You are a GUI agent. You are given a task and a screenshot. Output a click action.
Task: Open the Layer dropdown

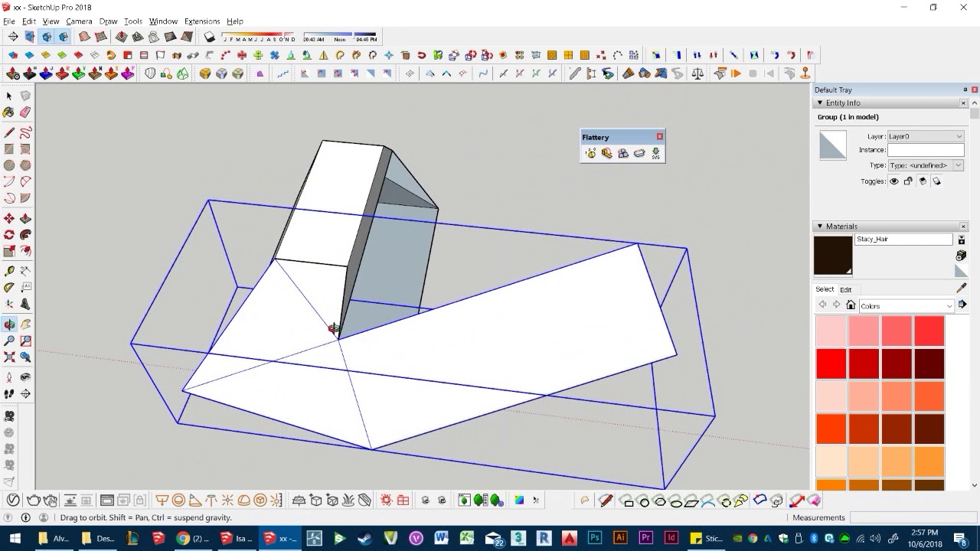click(925, 136)
